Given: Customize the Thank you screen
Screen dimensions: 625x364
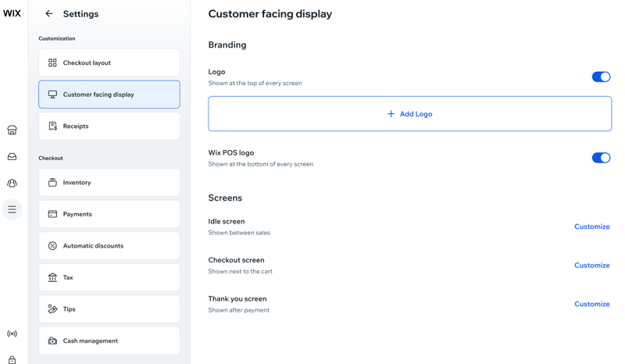Looking at the screenshot, I should tap(592, 304).
